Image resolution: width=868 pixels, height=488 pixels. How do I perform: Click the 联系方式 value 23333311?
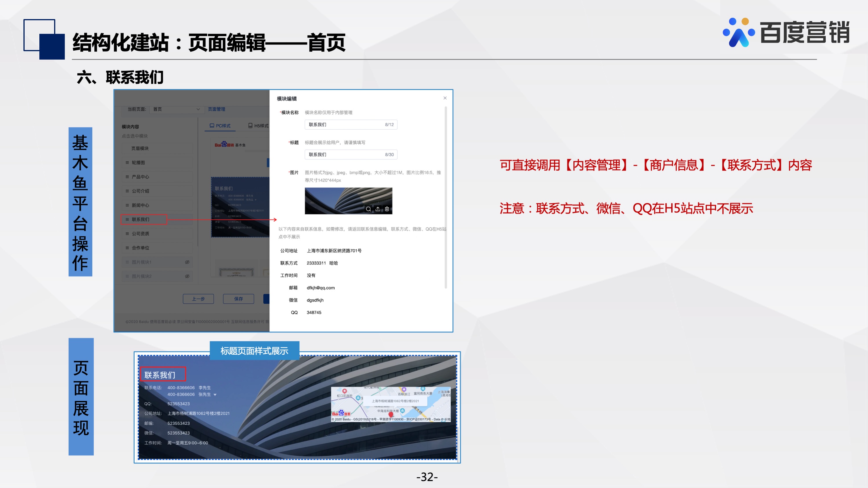pyautogui.click(x=316, y=263)
